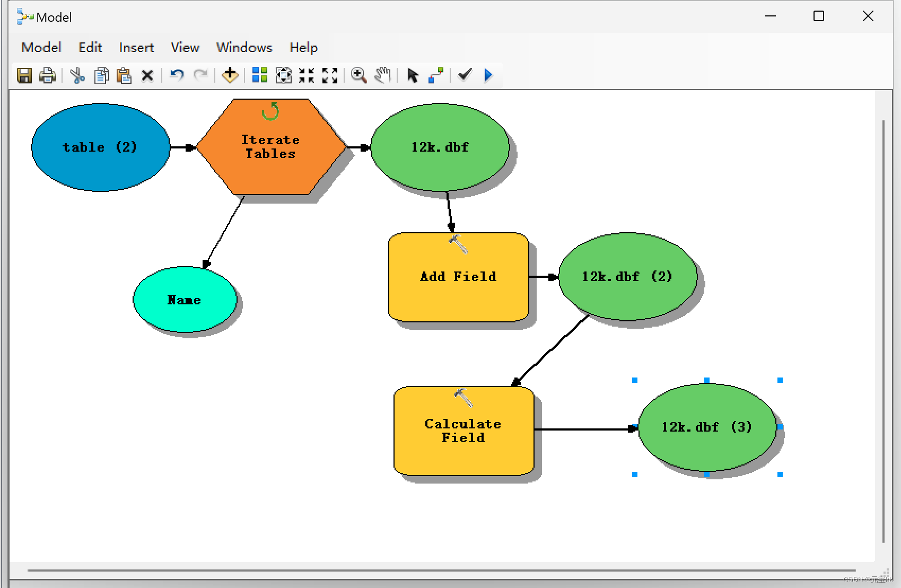Select the Fixed Zoom Out icon
This screenshot has height=588, width=901.
pyautogui.click(x=330, y=75)
